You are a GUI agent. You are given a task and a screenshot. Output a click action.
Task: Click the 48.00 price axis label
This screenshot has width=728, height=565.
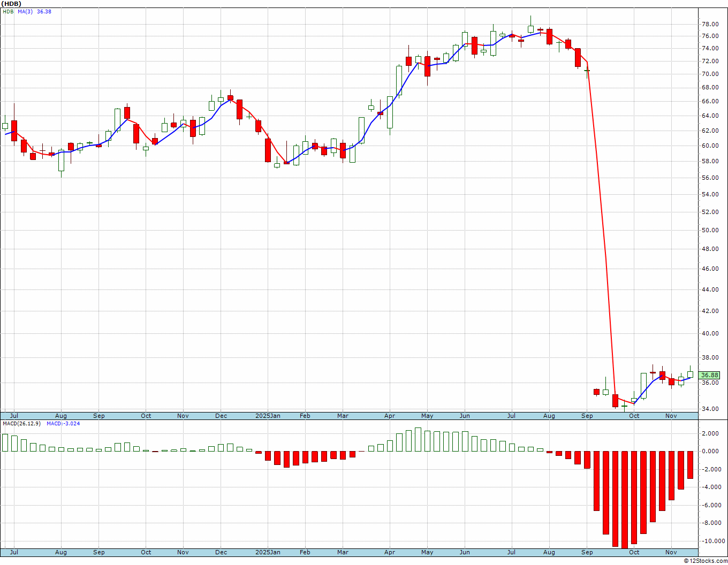(x=710, y=249)
